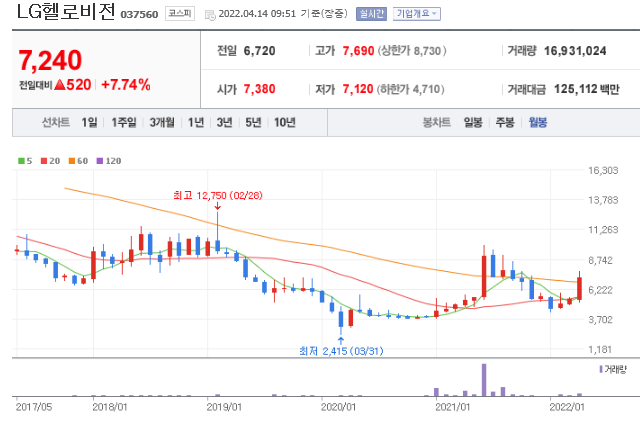Click the 전일 value 6,720
The image size is (640, 427).
(x=259, y=51)
